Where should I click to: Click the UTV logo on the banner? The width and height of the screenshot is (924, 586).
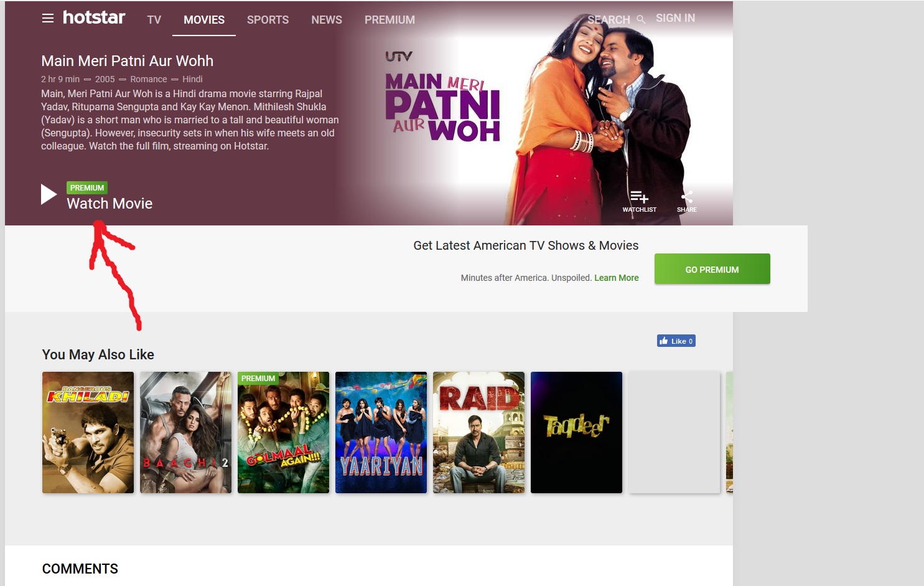399,56
